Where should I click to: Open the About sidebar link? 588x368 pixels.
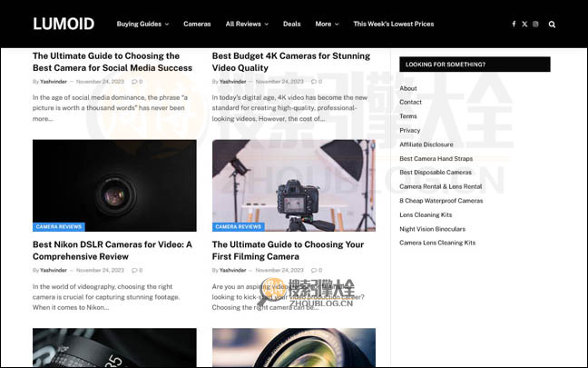point(408,88)
